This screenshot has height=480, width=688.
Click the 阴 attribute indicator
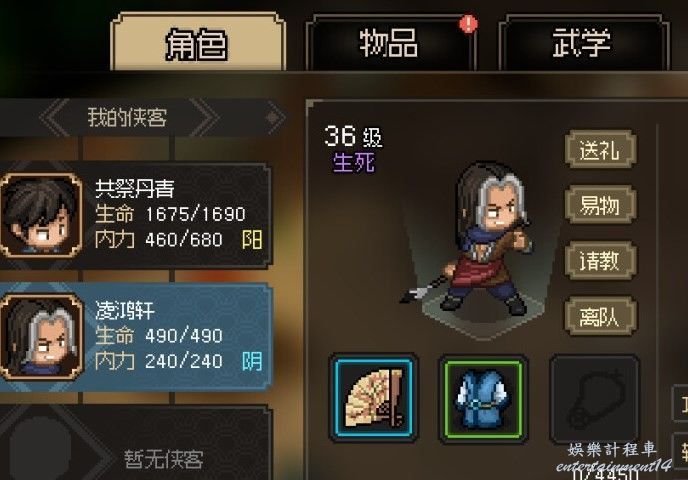tap(252, 361)
